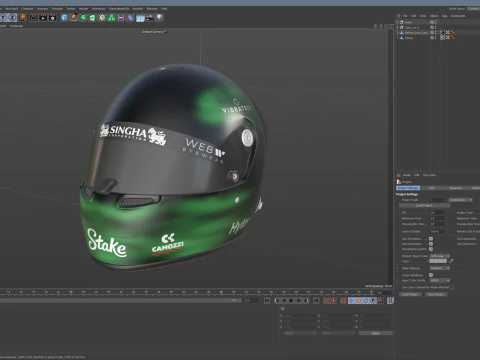Viewport: 480px width, 360px height.
Task: Add a Camera object
Action: click(150, 17)
